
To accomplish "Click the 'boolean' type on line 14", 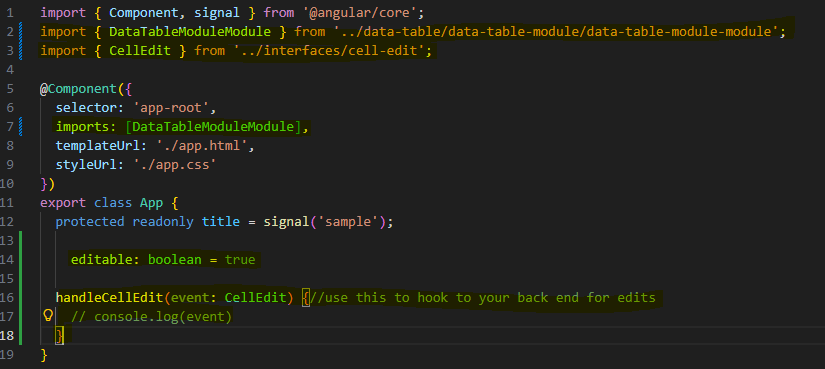I will pos(175,260).
